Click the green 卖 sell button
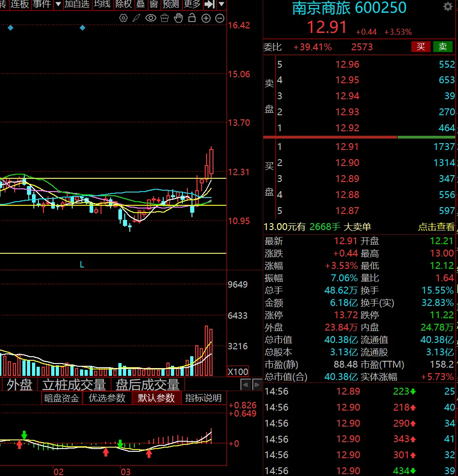This screenshot has height=476, width=458. [x=442, y=47]
